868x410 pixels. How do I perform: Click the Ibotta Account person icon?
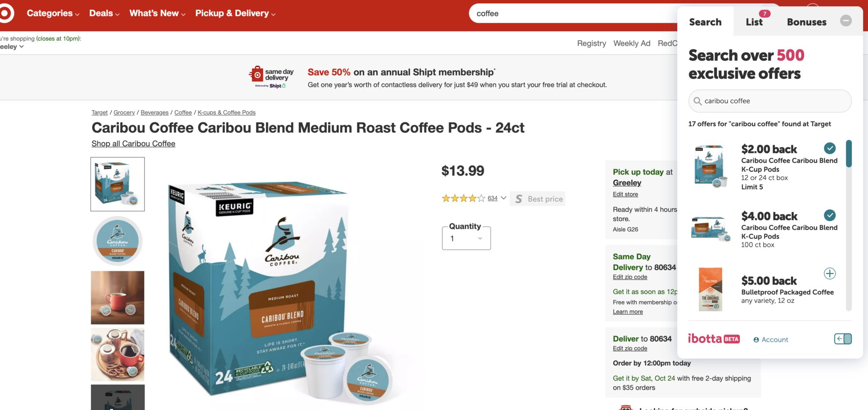756,340
